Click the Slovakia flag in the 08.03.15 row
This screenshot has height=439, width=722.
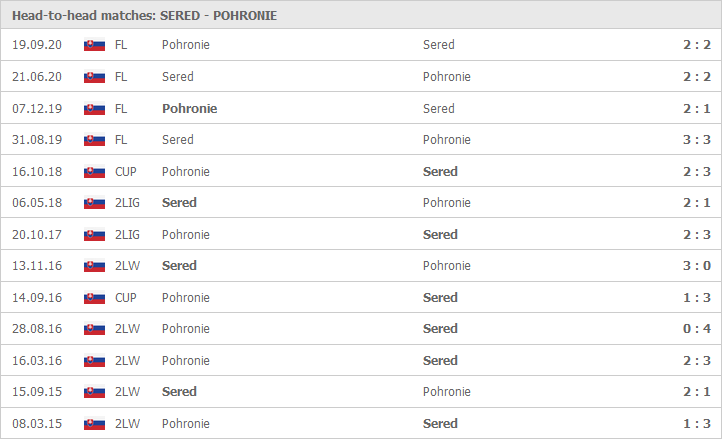(x=94, y=424)
